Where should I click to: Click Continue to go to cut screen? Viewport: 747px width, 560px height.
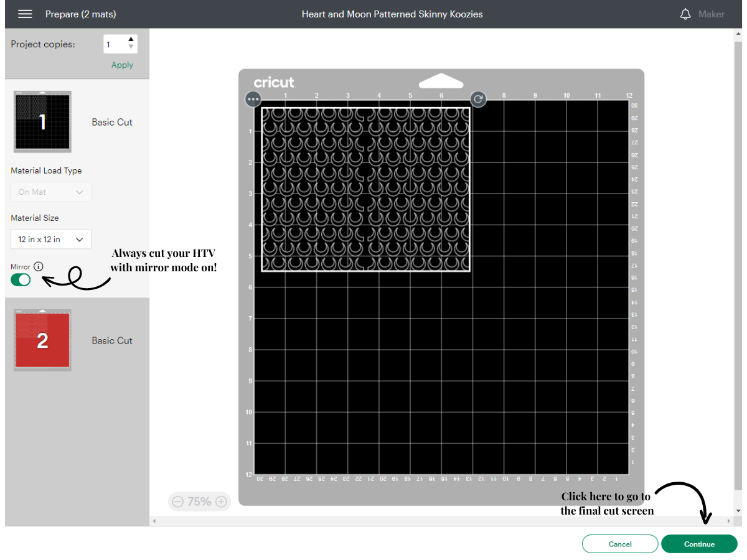point(699,544)
